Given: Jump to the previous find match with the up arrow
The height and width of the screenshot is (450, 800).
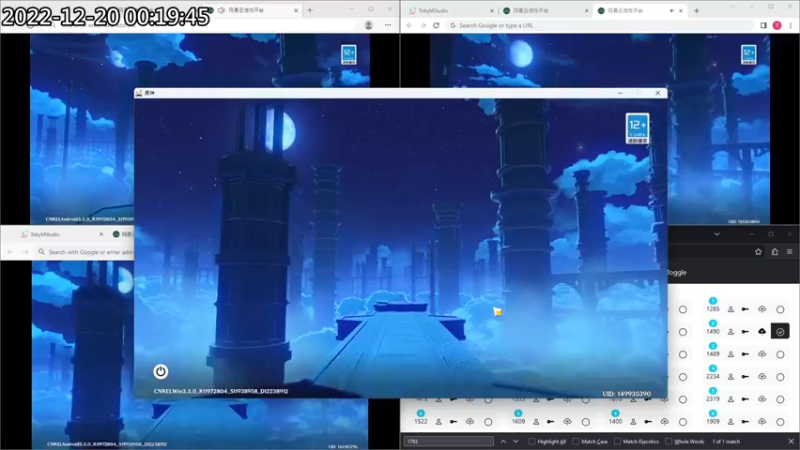Looking at the screenshot, I should pos(503,441).
